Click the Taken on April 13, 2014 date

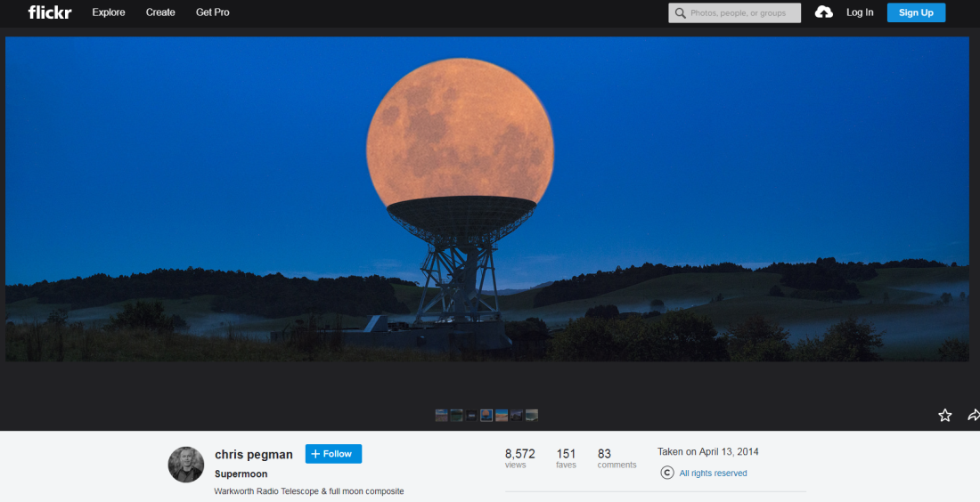(707, 451)
